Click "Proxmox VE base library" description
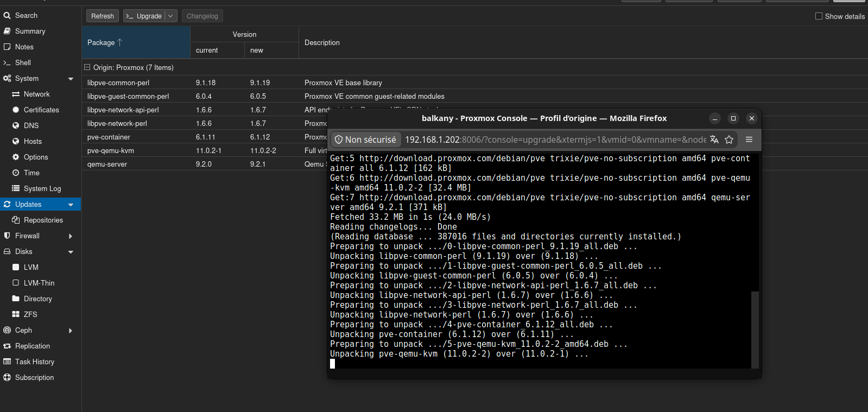Screen dimensions: 868x412 (x=343, y=83)
